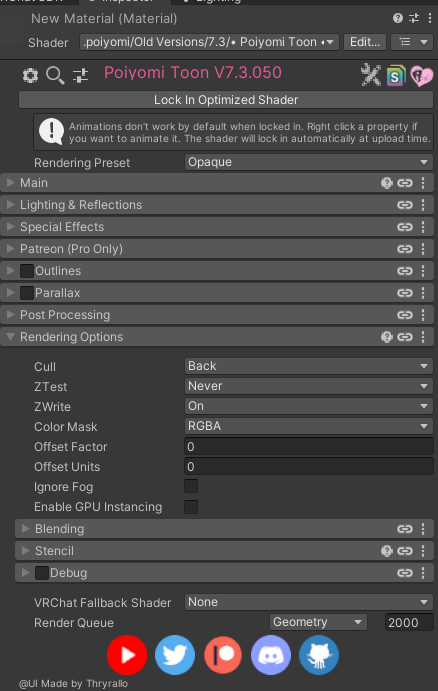The image size is (438, 691).
Task: Click the search magnifier icon
Action: pyautogui.click(x=55, y=76)
